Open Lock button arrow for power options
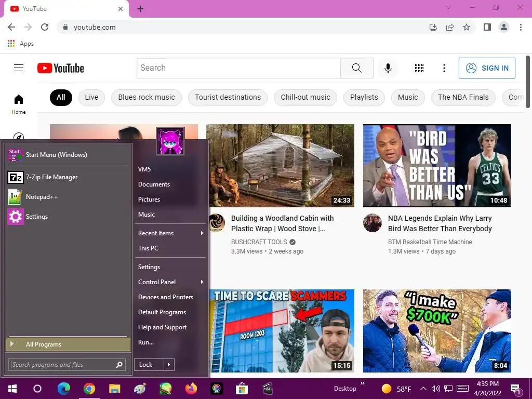 tap(169, 365)
